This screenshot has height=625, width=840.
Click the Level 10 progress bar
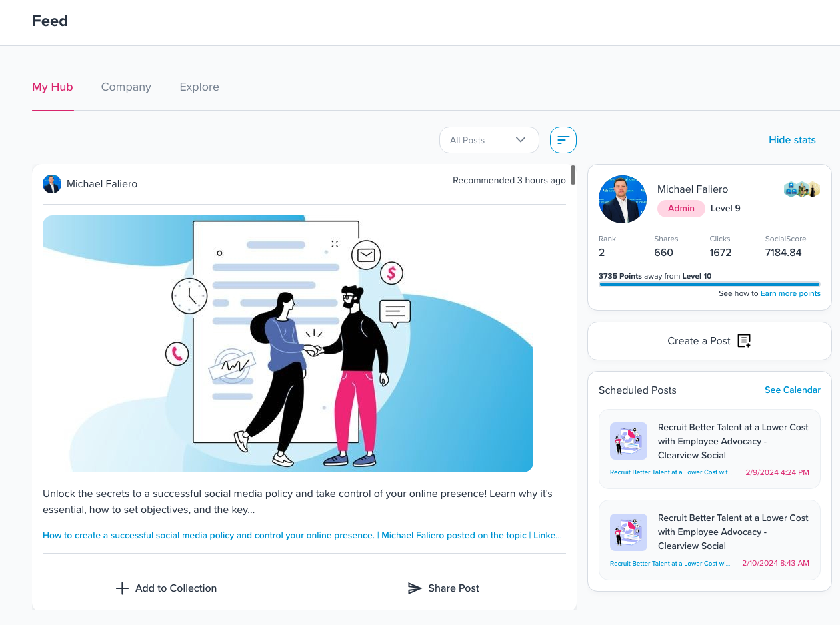[709, 284]
